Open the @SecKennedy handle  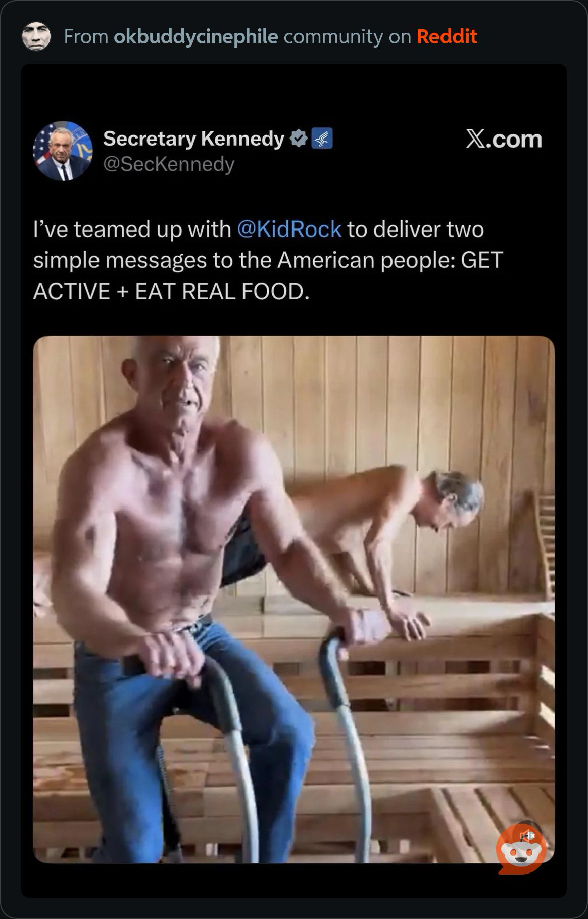[x=169, y=164]
